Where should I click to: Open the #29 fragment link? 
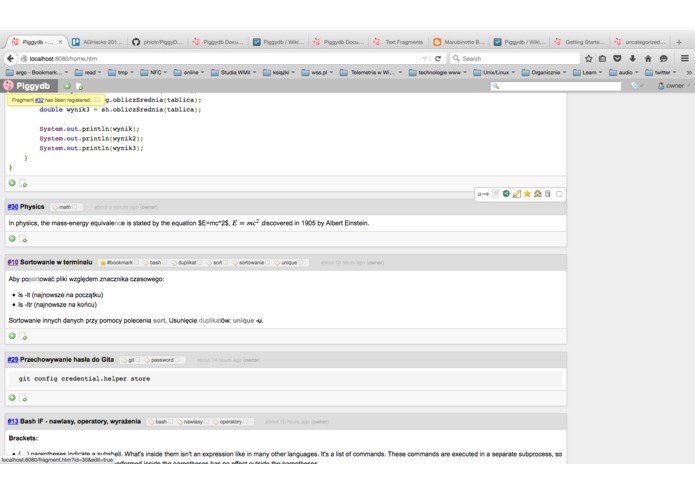pyautogui.click(x=13, y=359)
